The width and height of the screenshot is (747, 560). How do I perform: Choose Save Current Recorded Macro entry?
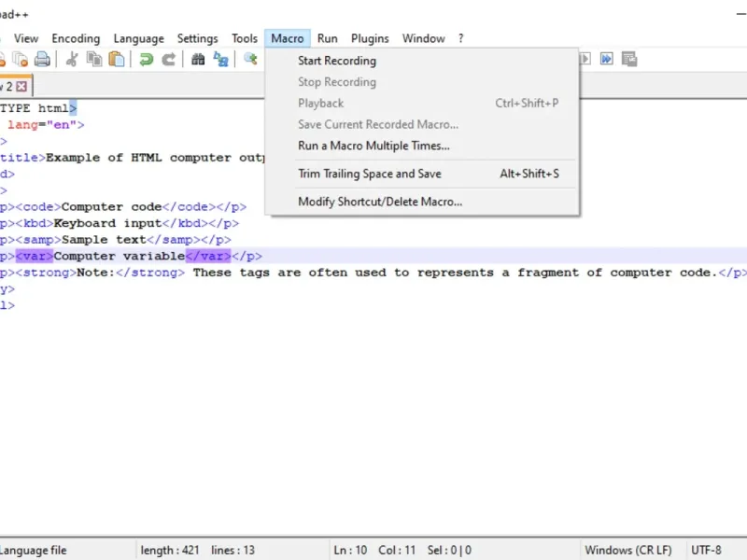click(422, 124)
